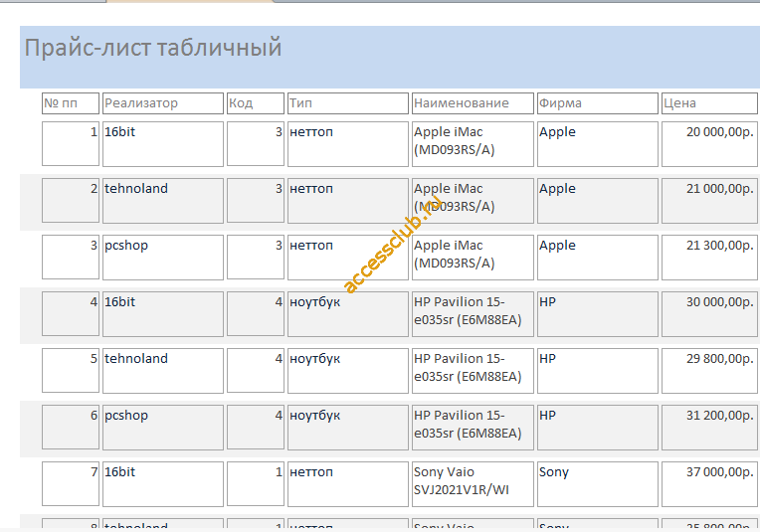Viewport: 760px width, 532px height.
Task: Click row number cell '1'
Action: tap(71, 144)
